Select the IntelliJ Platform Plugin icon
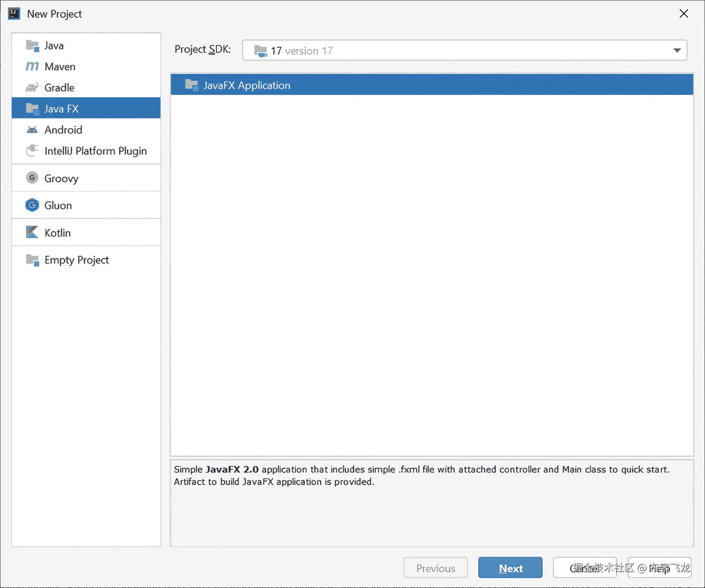This screenshot has width=705, height=588. point(32,151)
